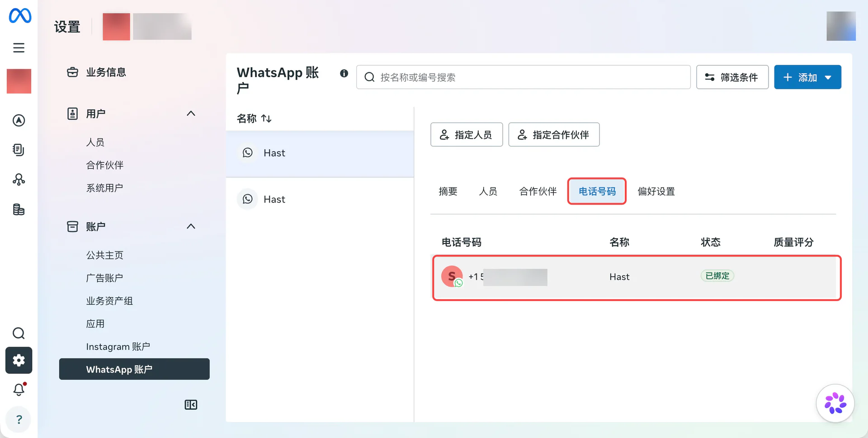The height and width of the screenshot is (438, 868).
Task: Focus the 按名称或编号搜索 search field
Action: click(x=523, y=77)
